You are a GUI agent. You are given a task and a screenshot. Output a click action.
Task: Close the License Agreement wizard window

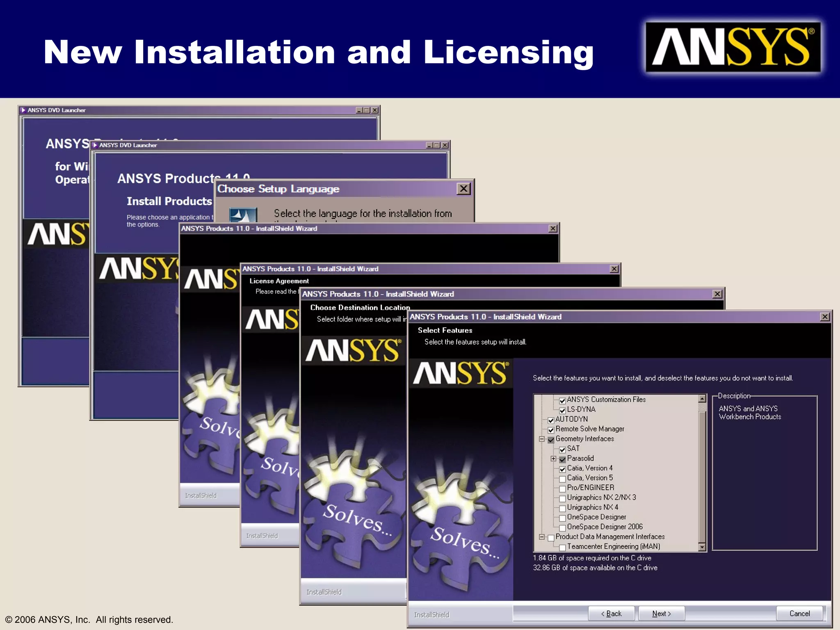(614, 269)
